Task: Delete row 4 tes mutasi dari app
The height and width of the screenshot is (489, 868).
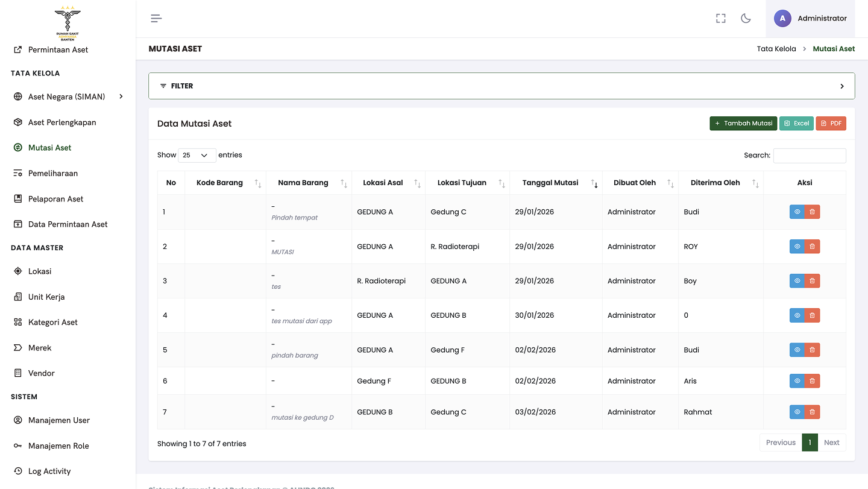Action: point(812,315)
